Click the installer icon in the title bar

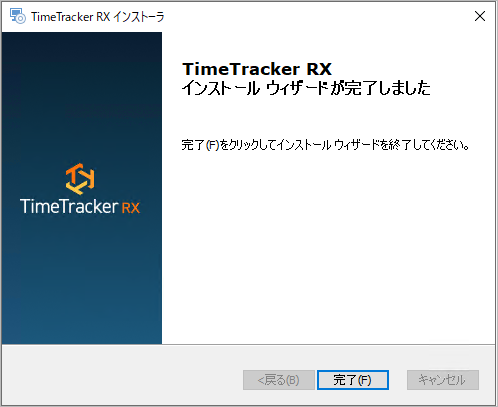pyautogui.click(x=17, y=16)
